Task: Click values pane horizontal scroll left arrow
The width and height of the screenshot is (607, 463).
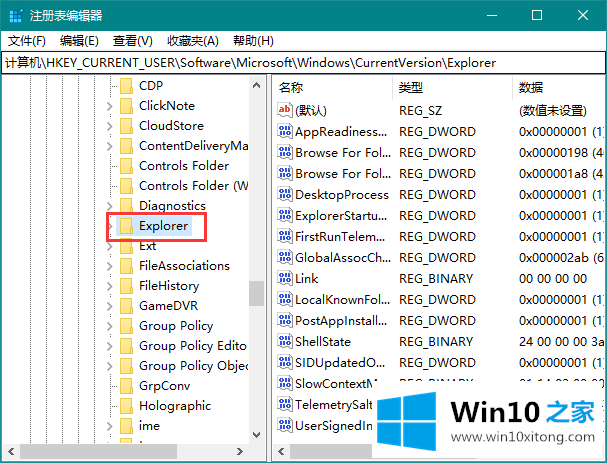Action: (x=281, y=451)
